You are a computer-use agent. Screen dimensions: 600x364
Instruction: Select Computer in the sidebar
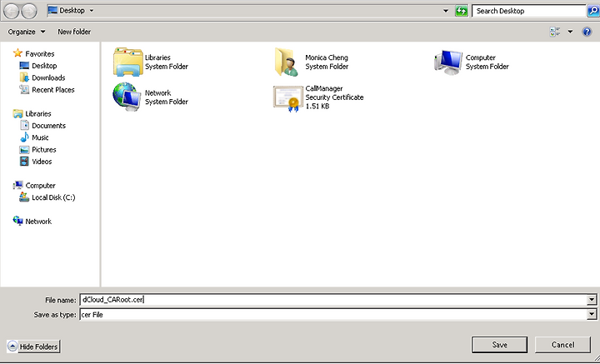[40, 186]
